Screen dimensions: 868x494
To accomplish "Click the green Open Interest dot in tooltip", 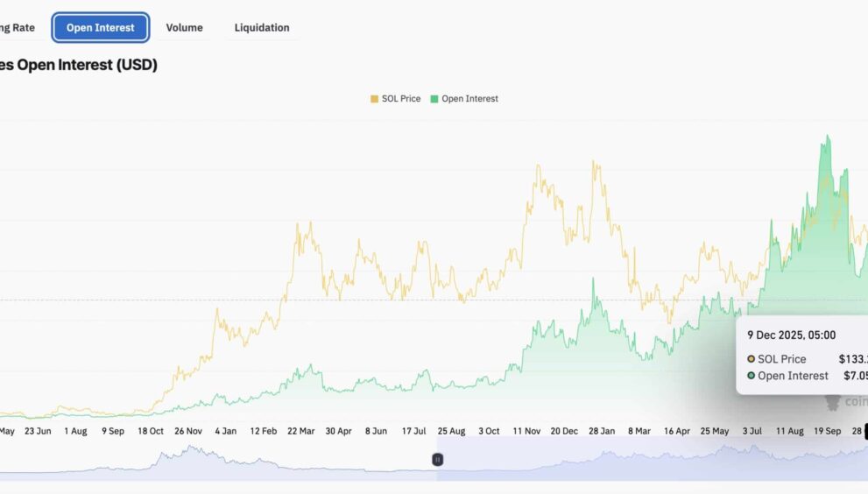I will point(751,376).
